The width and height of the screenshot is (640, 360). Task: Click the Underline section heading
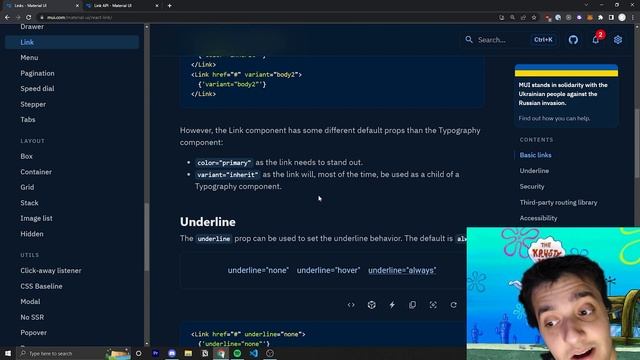pos(208,222)
